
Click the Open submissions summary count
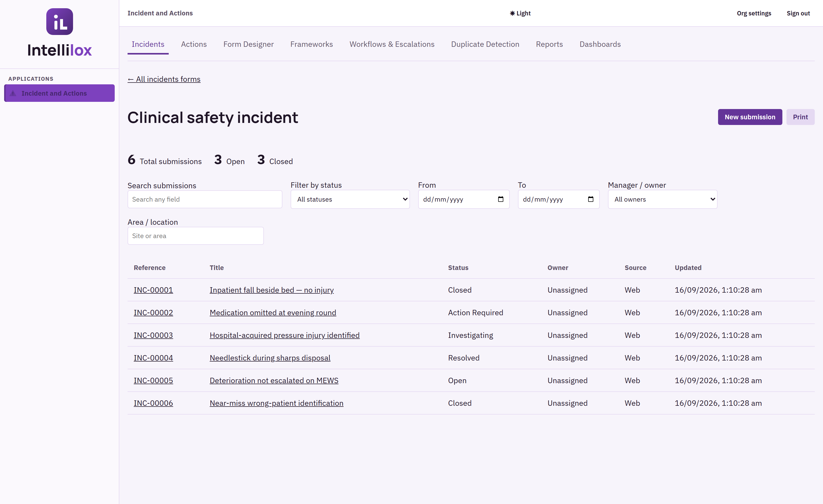(x=229, y=160)
